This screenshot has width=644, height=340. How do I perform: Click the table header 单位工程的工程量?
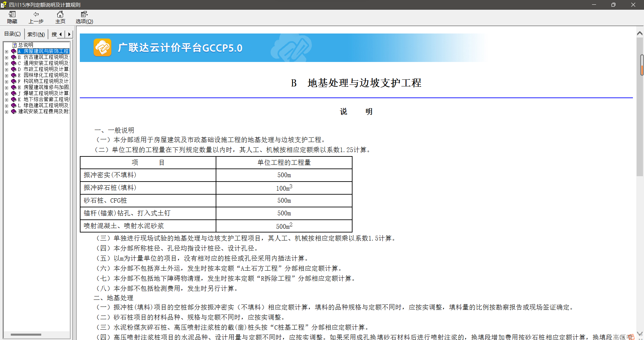[284, 162]
